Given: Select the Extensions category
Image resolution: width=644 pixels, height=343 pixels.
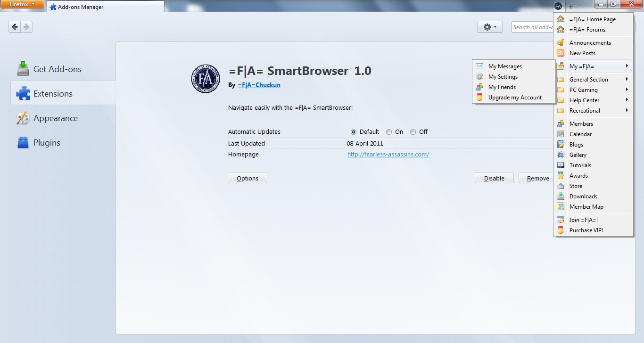Looking at the screenshot, I should (63, 94).
